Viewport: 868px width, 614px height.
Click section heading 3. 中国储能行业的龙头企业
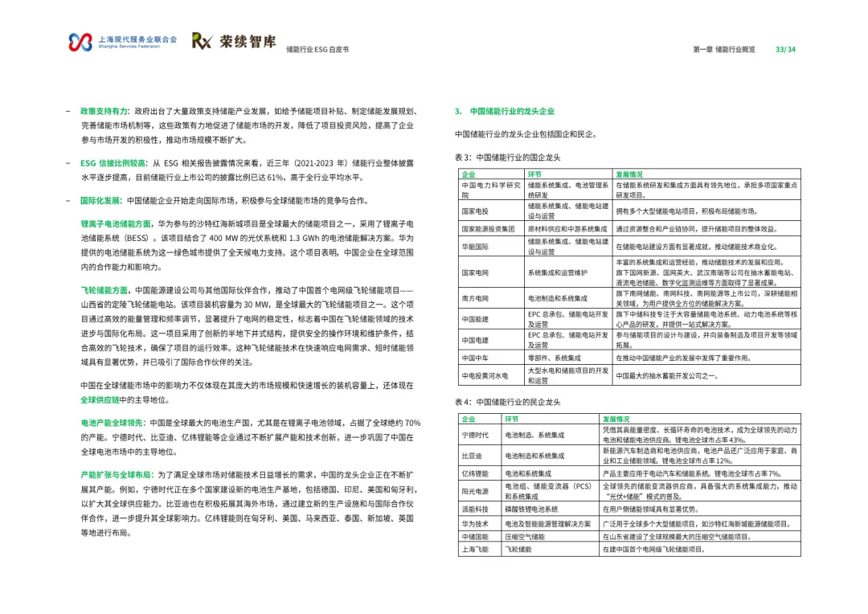tap(504, 111)
